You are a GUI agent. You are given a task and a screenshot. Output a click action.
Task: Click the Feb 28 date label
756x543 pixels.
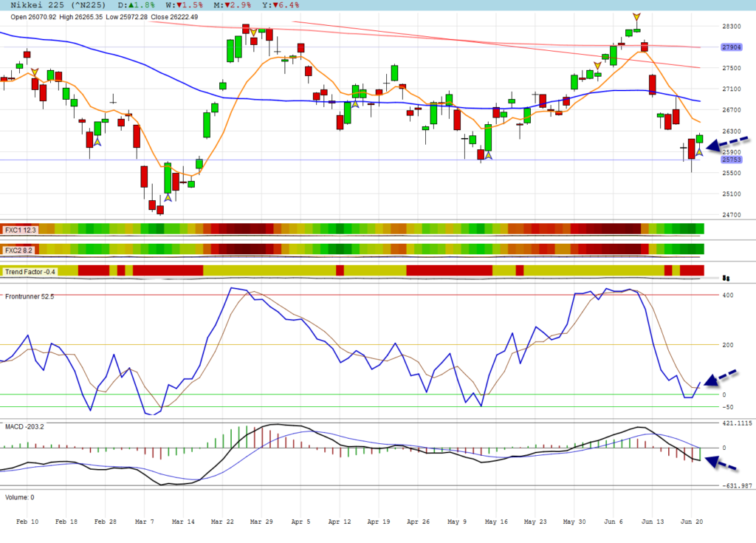(x=106, y=522)
